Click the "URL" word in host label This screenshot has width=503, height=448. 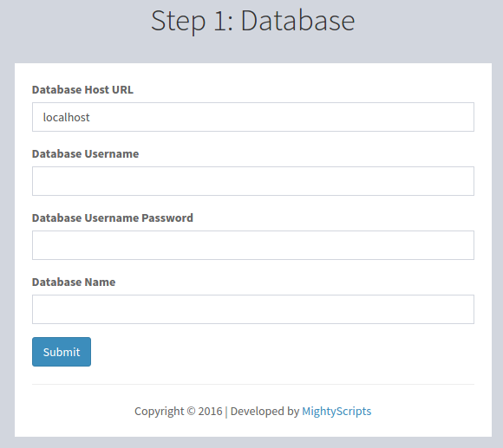(x=122, y=90)
